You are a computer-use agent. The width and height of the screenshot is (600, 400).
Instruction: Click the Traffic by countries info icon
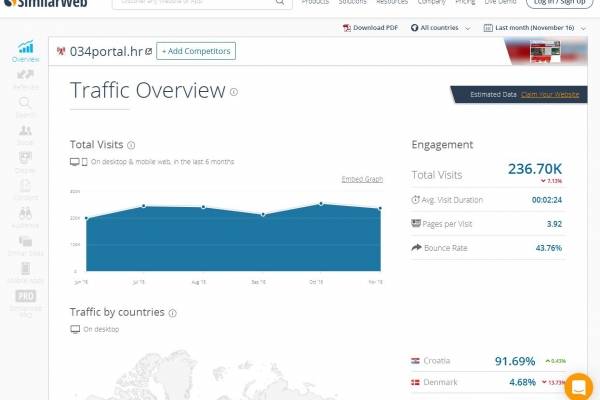pyautogui.click(x=173, y=313)
